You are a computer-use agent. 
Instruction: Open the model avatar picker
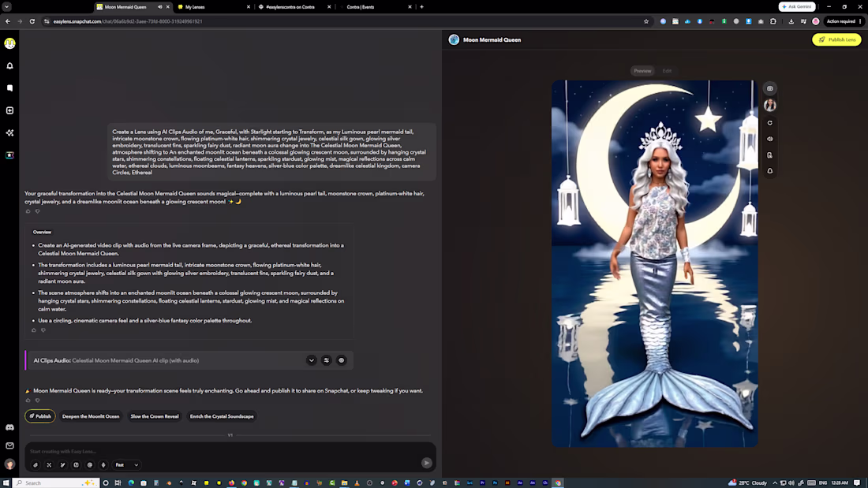[770, 105]
